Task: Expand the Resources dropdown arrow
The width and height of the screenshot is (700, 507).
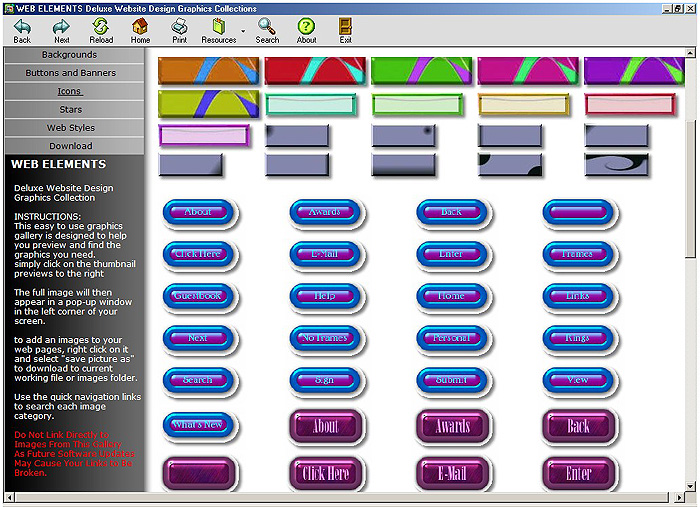Action: pos(243,31)
